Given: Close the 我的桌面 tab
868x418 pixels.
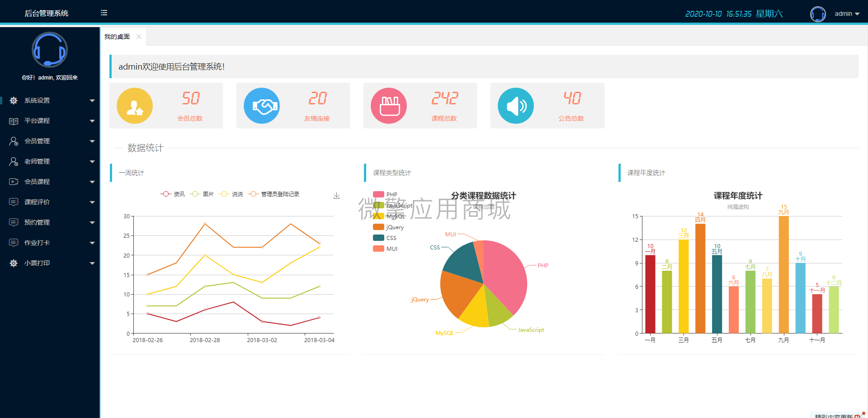Looking at the screenshot, I should coord(139,37).
